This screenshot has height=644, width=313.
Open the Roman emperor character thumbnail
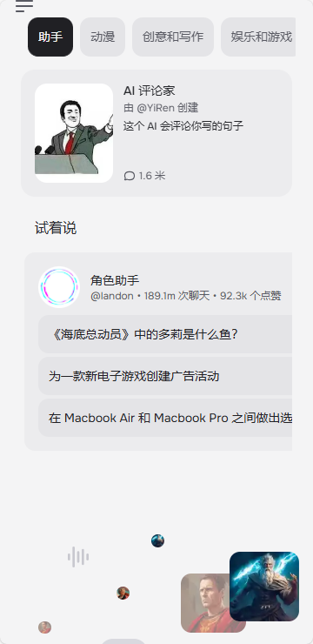(205, 603)
